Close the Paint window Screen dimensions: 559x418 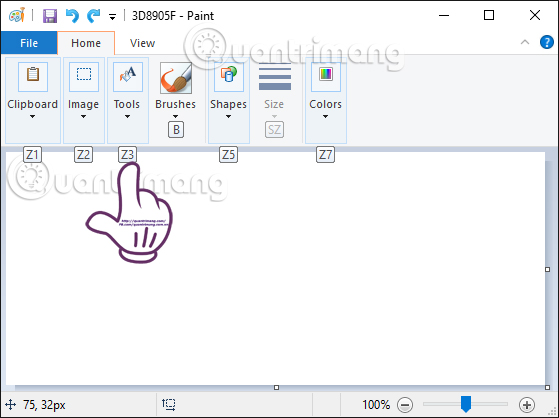coord(535,15)
